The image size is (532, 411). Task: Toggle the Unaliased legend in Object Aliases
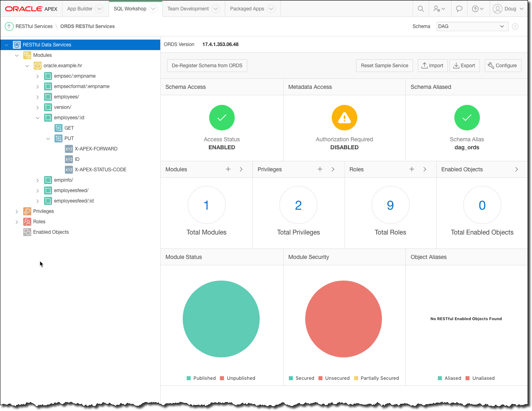(x=480, y=378)
